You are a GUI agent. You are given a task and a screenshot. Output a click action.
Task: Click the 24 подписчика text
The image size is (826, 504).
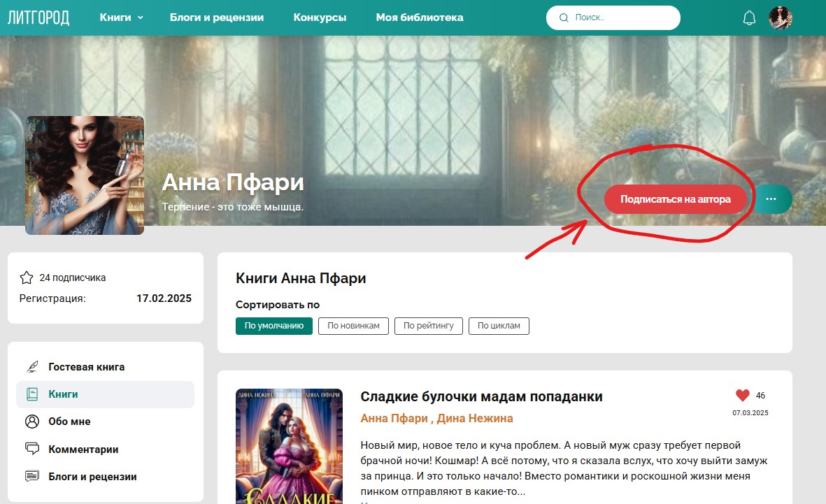coord(73,278)
